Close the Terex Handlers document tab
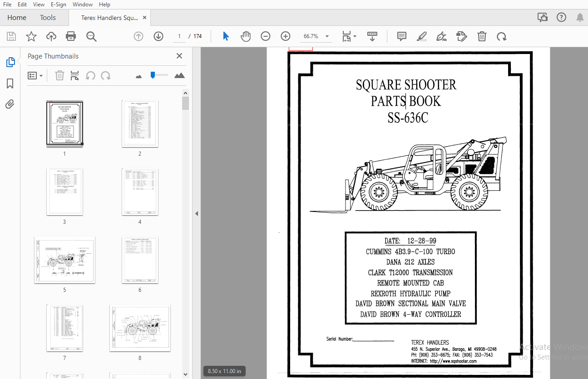The height and width of the screenshot is (379, 588). pos(145,18)
